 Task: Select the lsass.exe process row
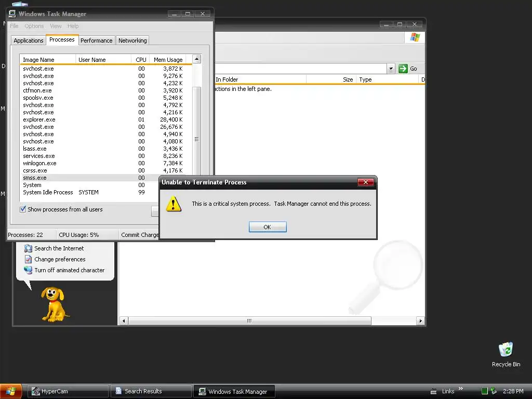(106, 149)
